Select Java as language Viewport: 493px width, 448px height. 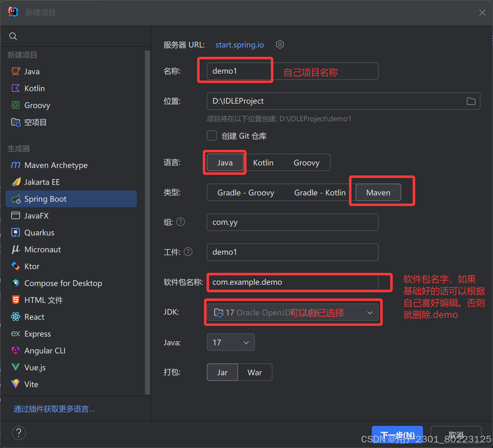(x=225, y=163)
